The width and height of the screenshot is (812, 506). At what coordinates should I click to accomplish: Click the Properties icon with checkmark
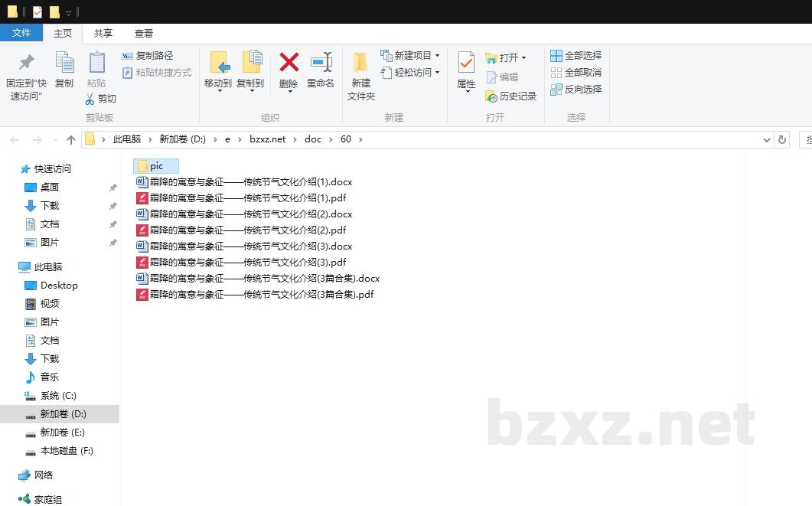click(x=466, y=63)
